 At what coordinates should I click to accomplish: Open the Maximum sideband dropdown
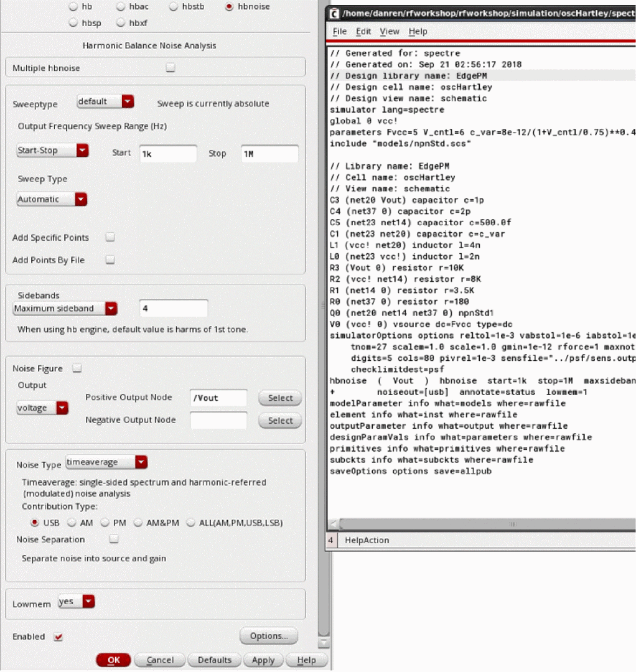(x=65, y=308)
